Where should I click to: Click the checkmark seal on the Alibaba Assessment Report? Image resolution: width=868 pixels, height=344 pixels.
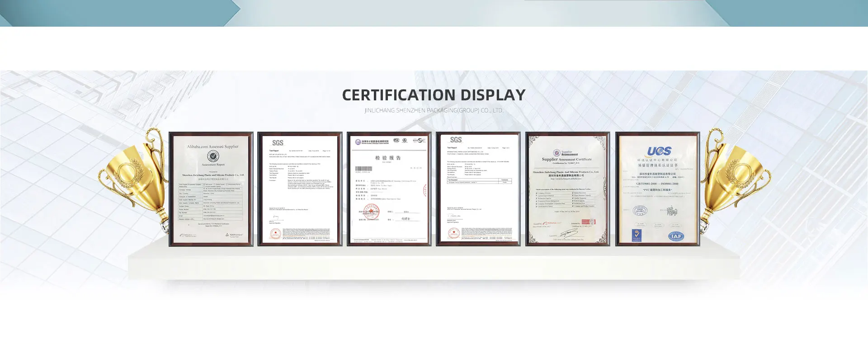click(213, 156)
